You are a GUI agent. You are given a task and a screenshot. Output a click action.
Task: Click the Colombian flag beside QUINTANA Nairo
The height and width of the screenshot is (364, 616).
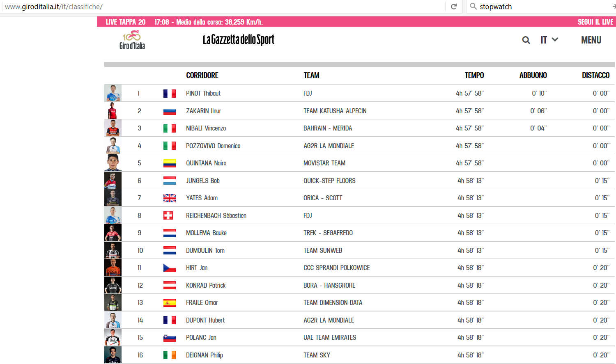click(x=170, y=163)
